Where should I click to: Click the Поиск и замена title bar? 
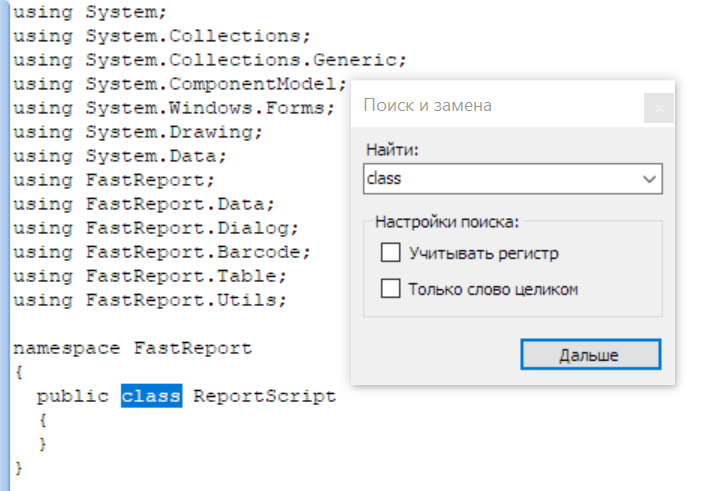coord(498,106)
